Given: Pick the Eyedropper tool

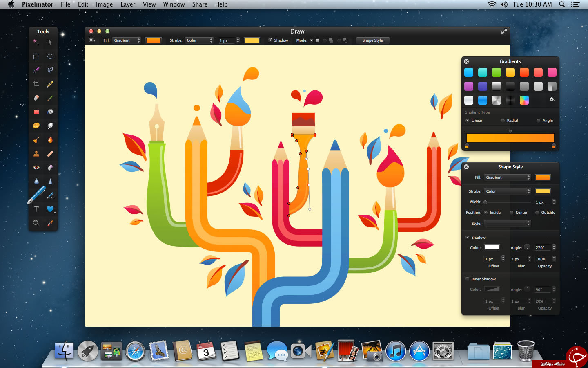Looking at the screenshot, I should (x=50, y=223).
